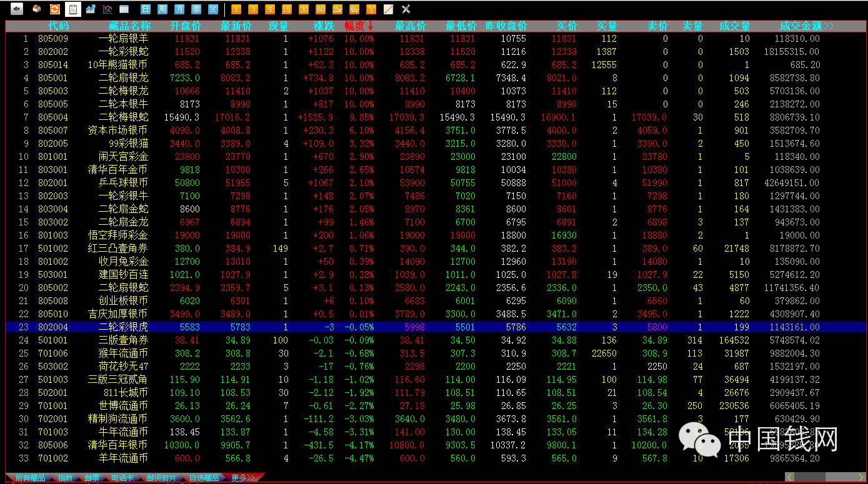The height and width of the screenshot is (484, 868).
Task: Open the line chart trend icon
Action: [x=91, y=9]
